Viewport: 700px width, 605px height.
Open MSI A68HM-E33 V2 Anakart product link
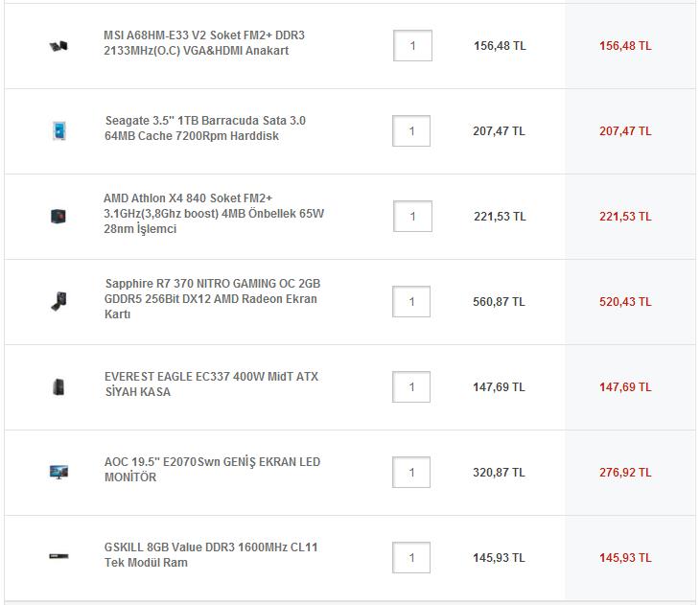tap(204, 43)
